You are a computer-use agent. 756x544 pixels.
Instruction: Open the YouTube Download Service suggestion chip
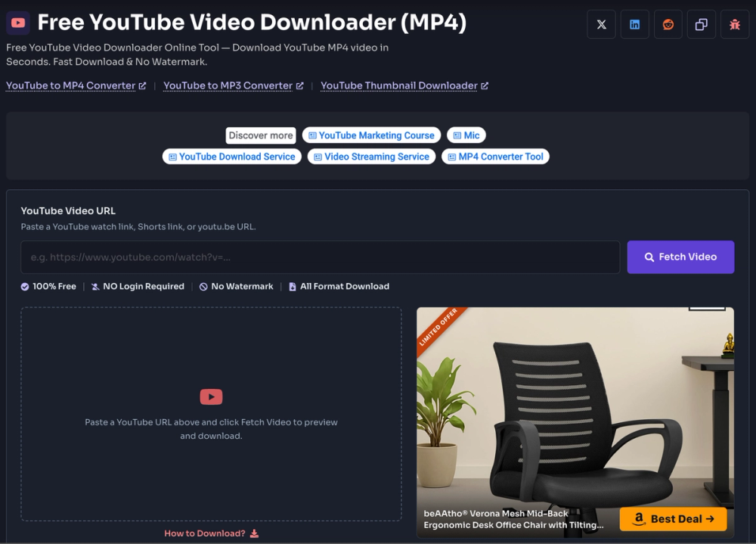tap(232, 157)
